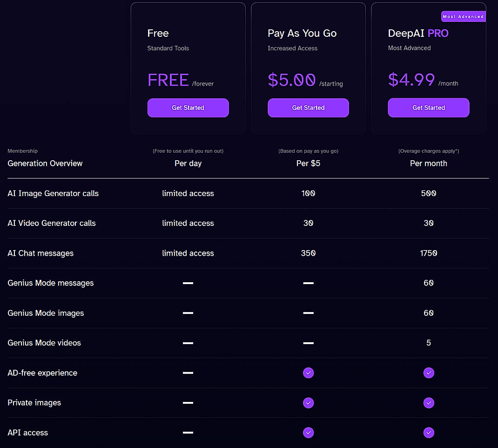Click the Private images checkmark under DeepAI PRO

pos(428,402)
